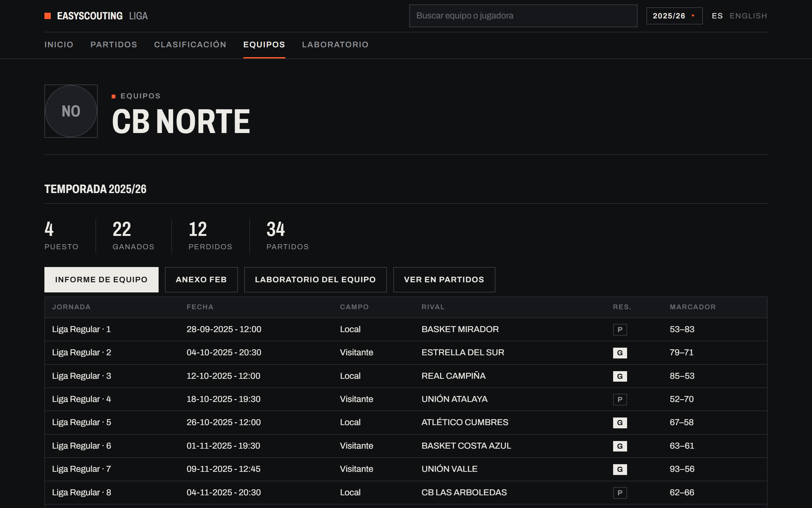Click rival ATLÉTICO CUMBRES
The height and width of the screenshot is (508, 812).
coord(465,422)
